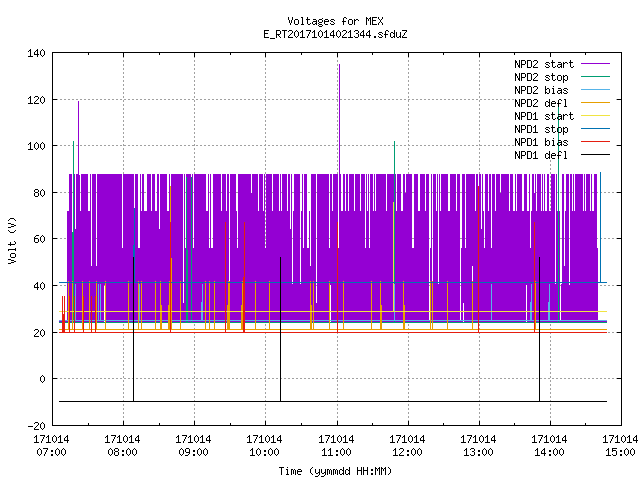Click the 'NPD1 start' legend label

click(544, 116)
